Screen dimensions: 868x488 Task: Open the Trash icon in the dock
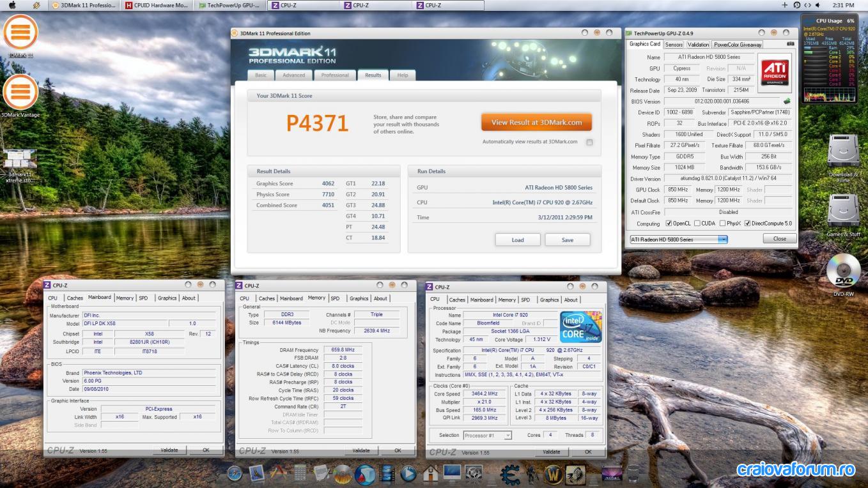click(632, 473)
